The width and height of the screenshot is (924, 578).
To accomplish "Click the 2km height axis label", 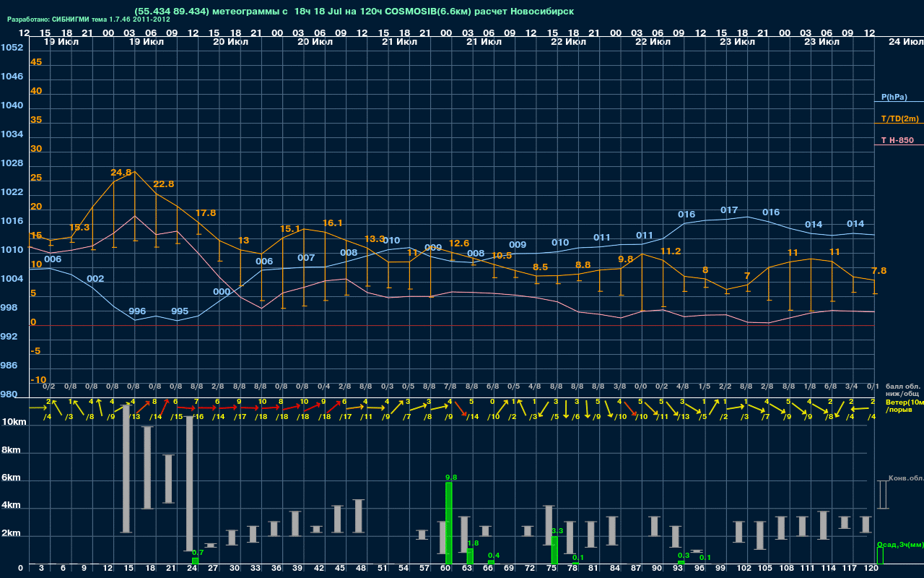I will click(13, 535).
